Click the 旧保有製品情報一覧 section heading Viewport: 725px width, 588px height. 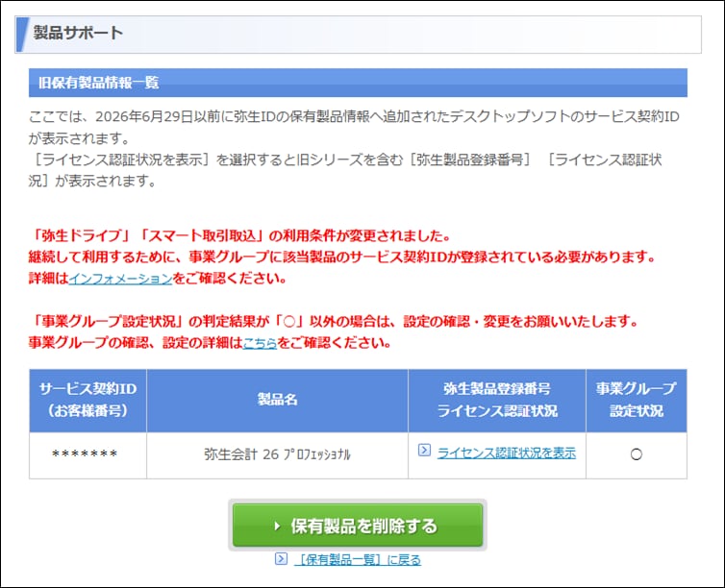(x=99, y=83)
